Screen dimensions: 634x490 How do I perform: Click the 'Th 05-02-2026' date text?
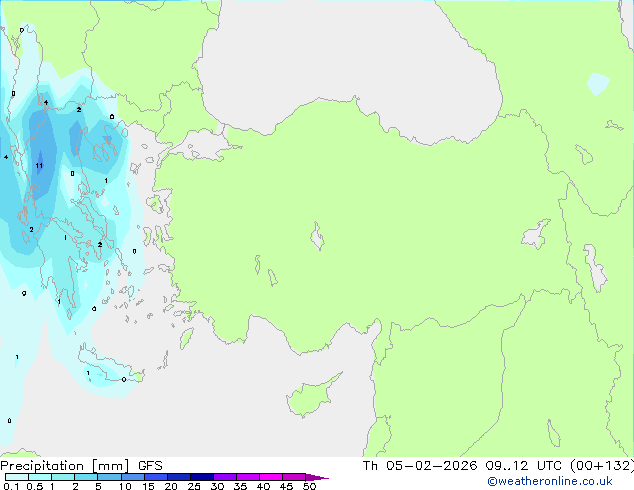tap(420, 466)
